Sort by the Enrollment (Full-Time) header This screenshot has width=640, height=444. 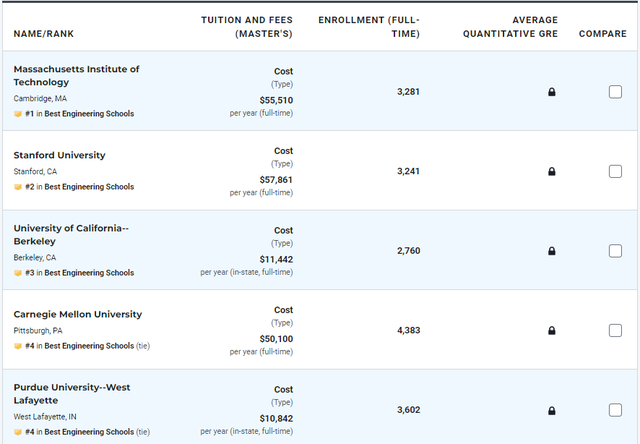[369, 27]
